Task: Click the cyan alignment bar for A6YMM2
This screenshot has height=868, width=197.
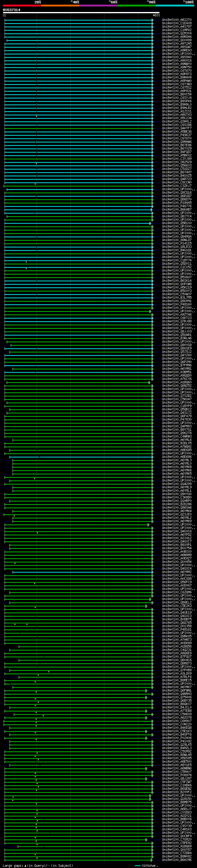Action: click(x=81, y=572)
